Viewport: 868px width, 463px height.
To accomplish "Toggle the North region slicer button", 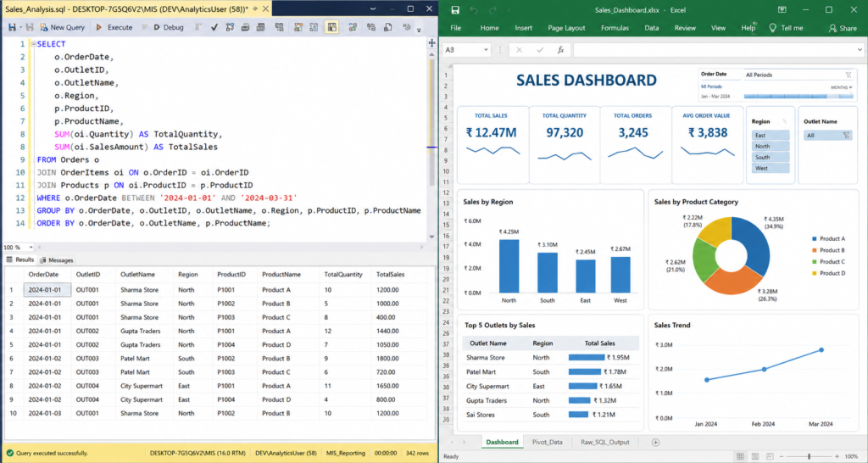I will [x=770, y=146].
